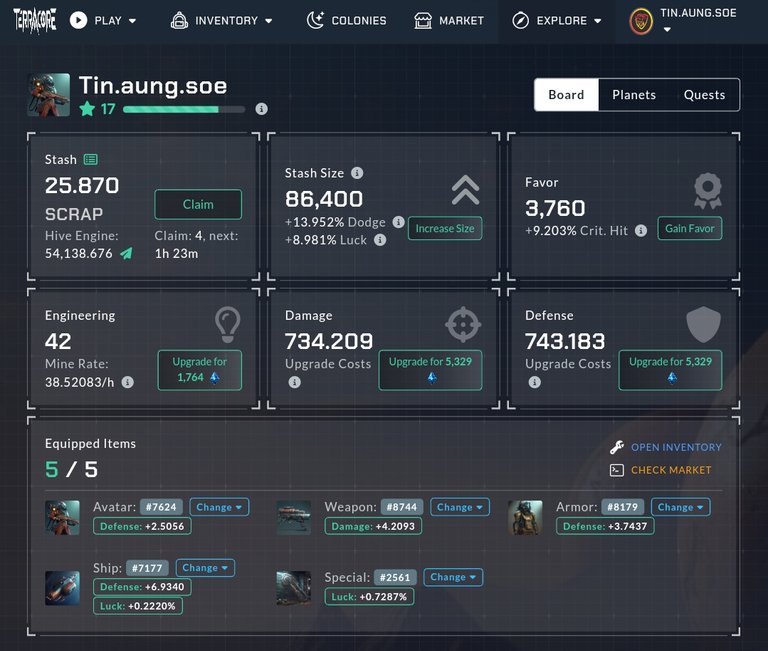Open the Avatar Change dropdown
The width and height of the screenshot is (768, 651).
coord(219,507)
